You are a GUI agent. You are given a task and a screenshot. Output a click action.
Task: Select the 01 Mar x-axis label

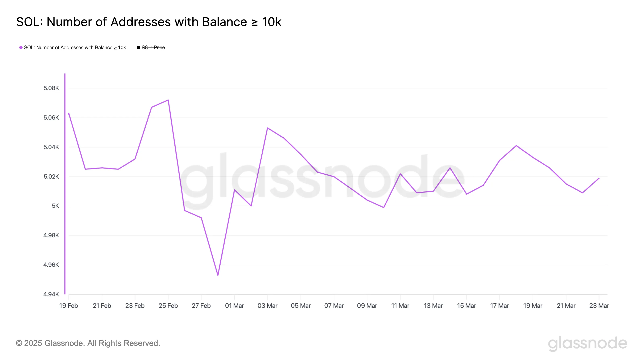point(234,305)
